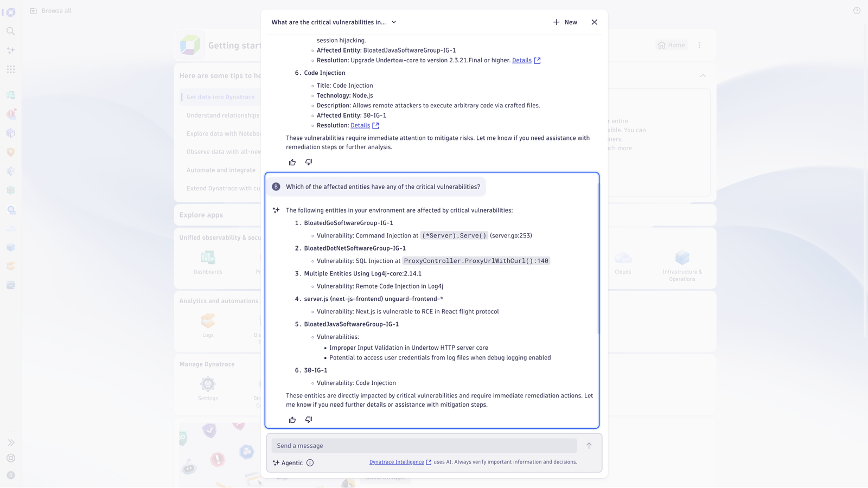Select Observe data with all-new tip
Image resolution: width=868 pixels, height=488 pixels.
(x=224, y=152)
